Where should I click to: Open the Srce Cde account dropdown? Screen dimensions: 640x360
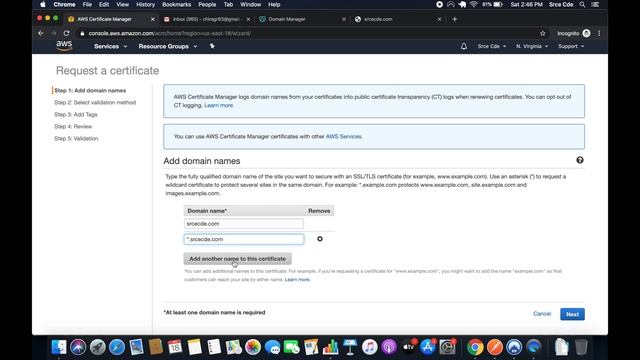pos(492,47)
